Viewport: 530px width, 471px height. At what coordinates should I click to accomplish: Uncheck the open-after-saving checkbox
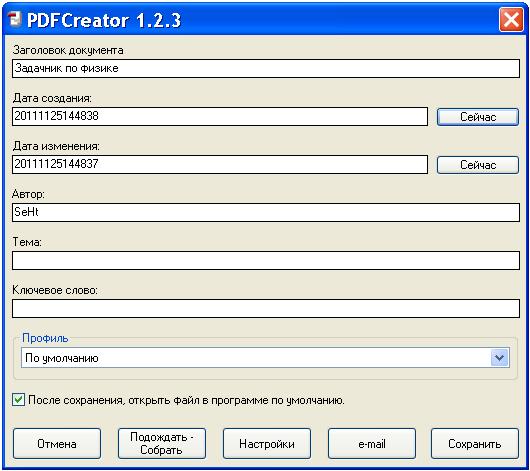click(18, 400)
